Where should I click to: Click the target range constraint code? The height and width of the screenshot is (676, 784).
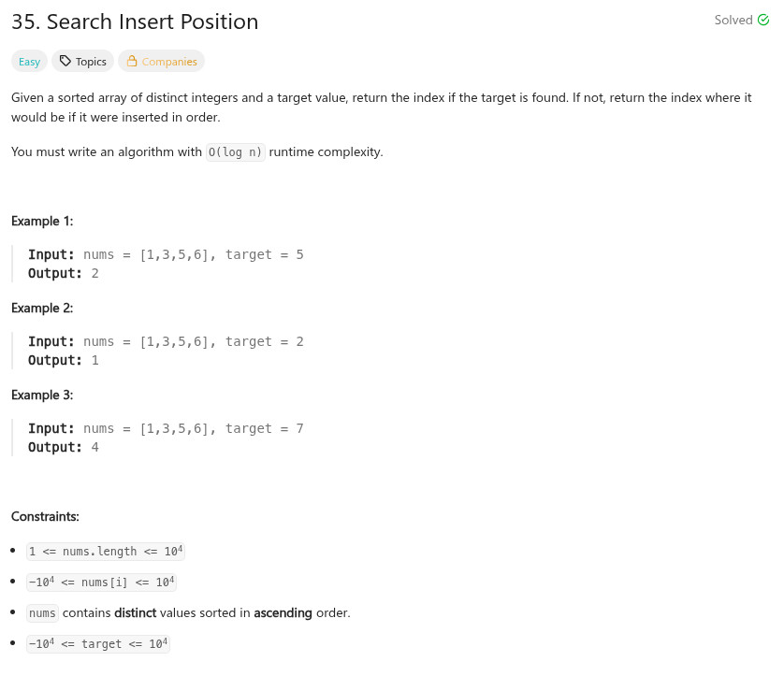coord(98,644)
